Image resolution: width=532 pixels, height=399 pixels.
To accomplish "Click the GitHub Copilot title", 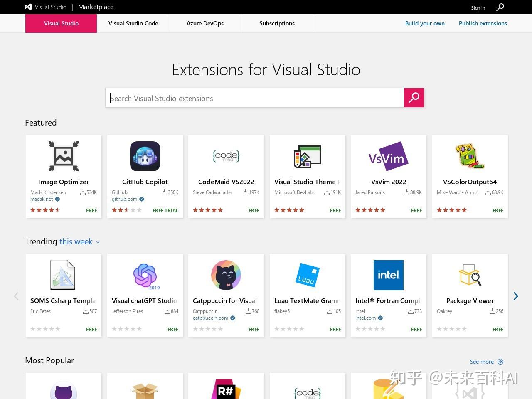I will click(145, 182).
